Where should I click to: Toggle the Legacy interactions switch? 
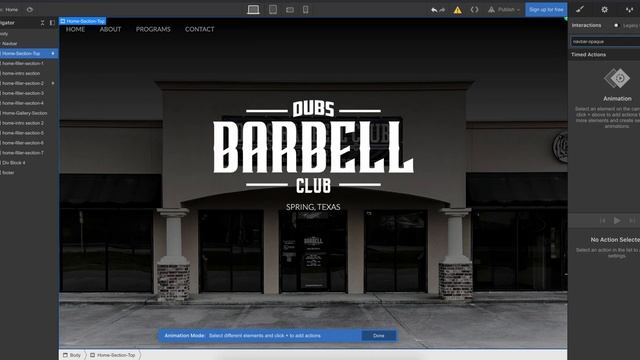pyautogui.click(x=616, y=25)
